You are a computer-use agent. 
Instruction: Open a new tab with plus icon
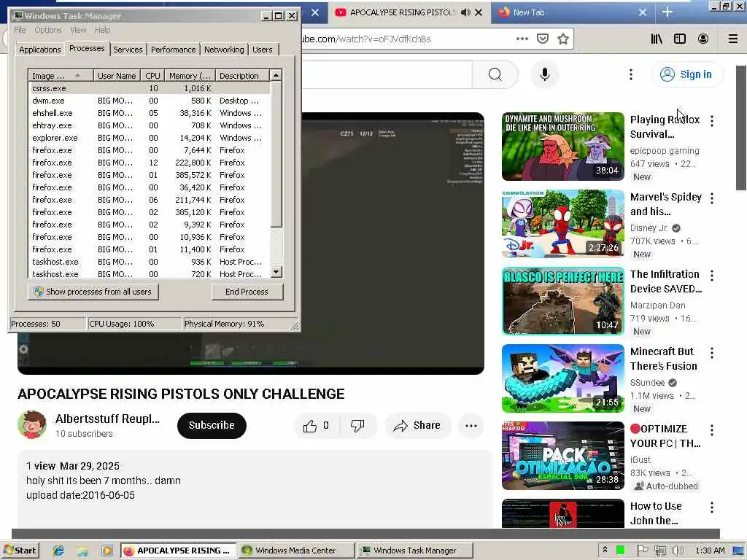coord(667,12)
